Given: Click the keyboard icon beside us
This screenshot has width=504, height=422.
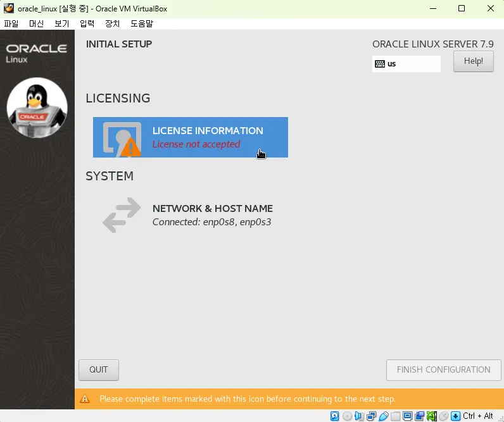Looking at the screenshot, I should coord(380,64).
